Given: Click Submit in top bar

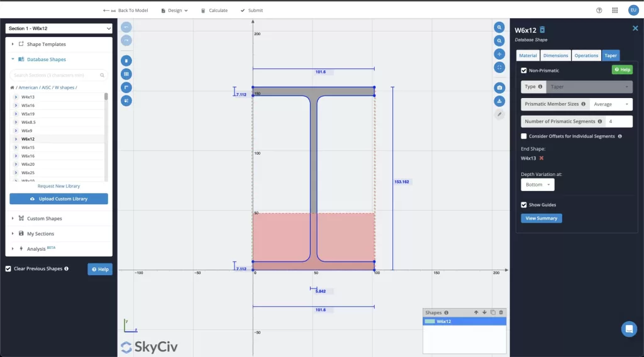Looking at the screenshot, I should point(252,10).
